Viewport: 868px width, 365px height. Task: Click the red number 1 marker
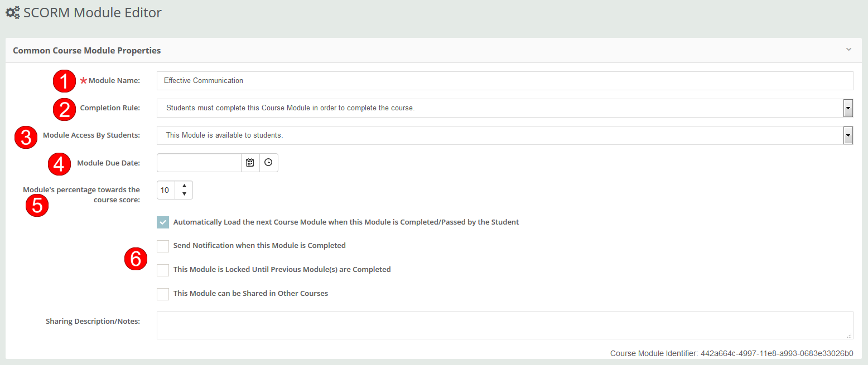coord(64,81)
